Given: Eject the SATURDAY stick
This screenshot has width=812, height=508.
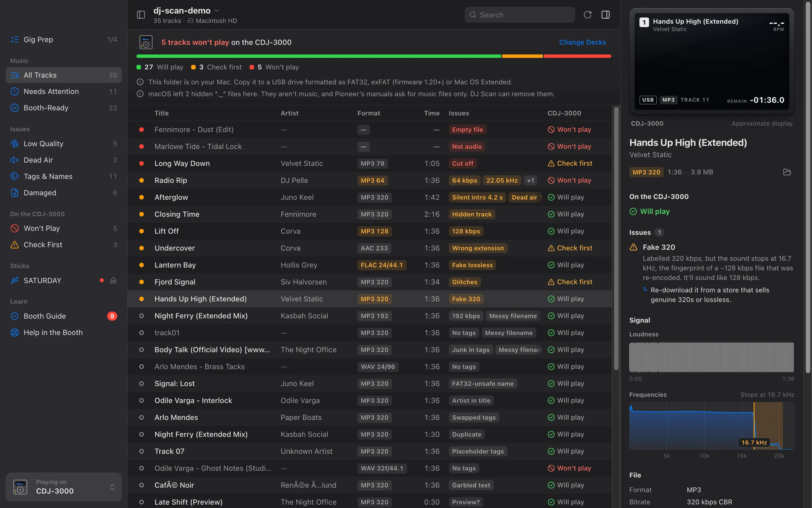Looking at the screenshot, I should (x=113, y=281).
